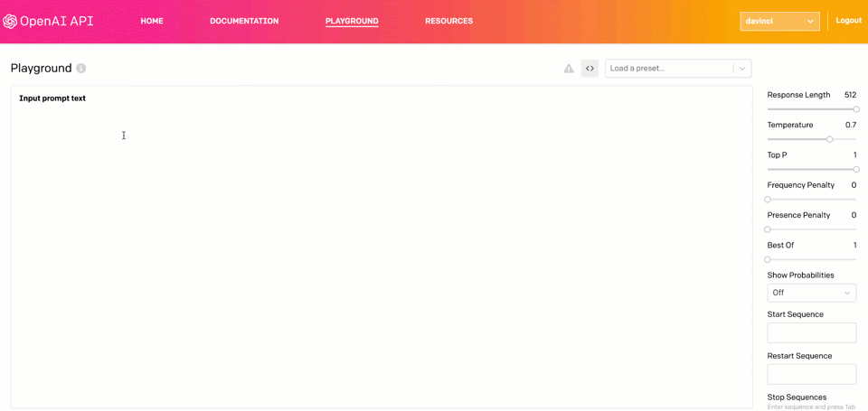
Task: Adjust the Top P slider
Action: tap(812, 169)
